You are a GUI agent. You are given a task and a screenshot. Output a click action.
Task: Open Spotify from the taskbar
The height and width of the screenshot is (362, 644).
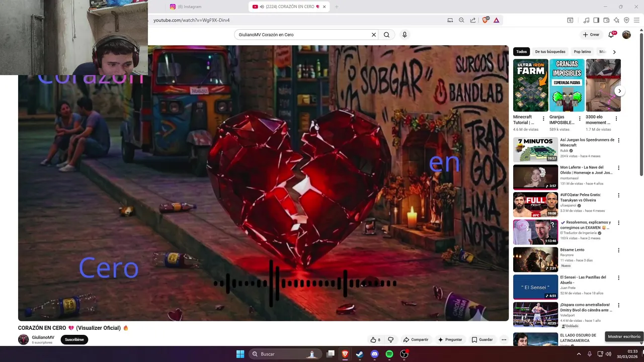coord(389,354)
